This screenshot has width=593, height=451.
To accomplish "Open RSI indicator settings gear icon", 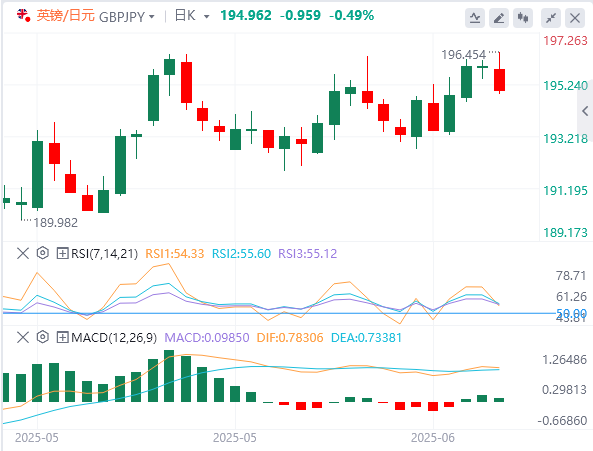I will pyautogui.click(x=43, y=253).
